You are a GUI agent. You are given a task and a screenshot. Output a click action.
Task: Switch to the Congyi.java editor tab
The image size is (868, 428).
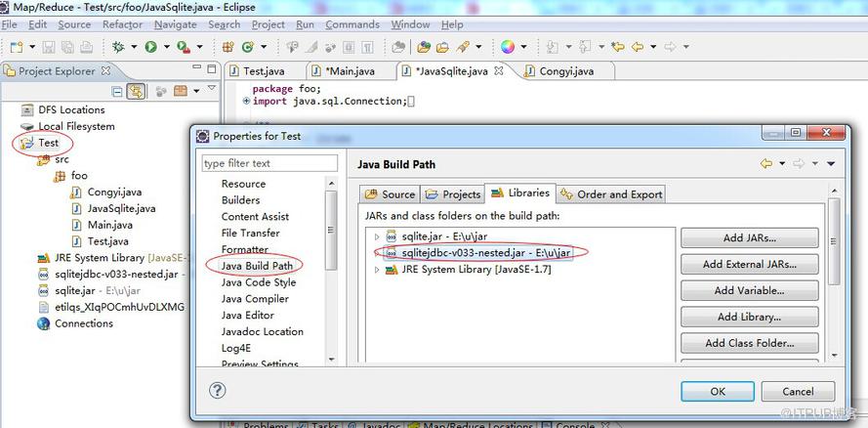point(566,71)
